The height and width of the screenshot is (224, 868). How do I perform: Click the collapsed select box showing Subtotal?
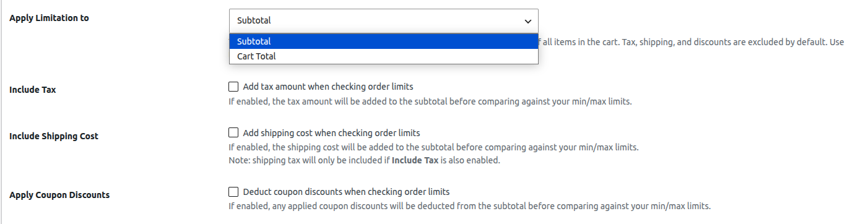[383, 20]
